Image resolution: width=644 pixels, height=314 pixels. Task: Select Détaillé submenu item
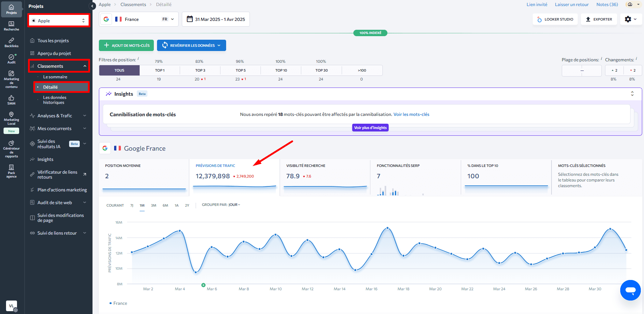(x=62, y=87)
